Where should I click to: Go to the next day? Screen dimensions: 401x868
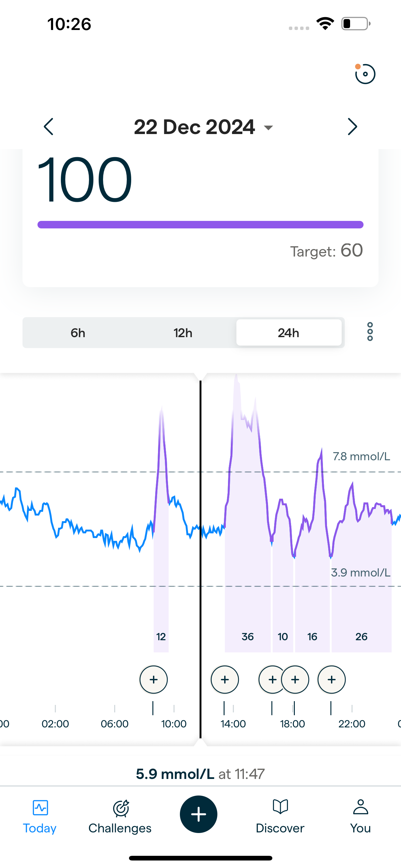click(352, 127)
